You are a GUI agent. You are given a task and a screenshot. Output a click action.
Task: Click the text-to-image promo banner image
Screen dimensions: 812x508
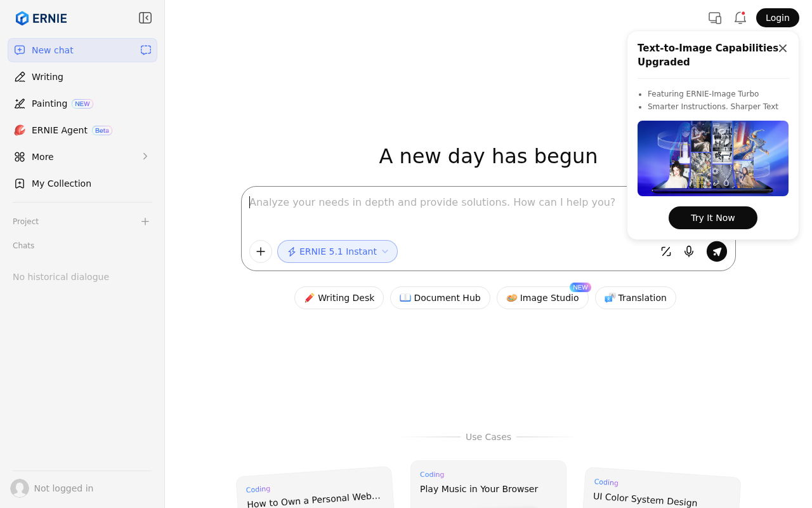pos(713,158)
